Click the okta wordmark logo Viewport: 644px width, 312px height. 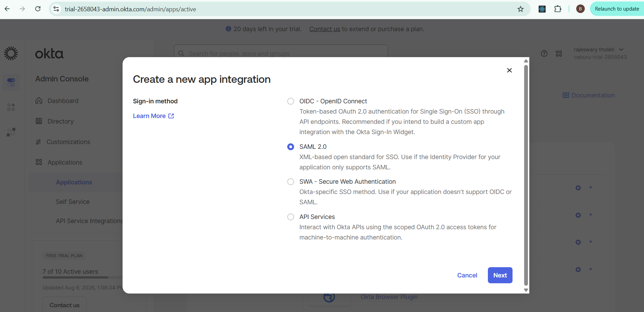point(49,54)
